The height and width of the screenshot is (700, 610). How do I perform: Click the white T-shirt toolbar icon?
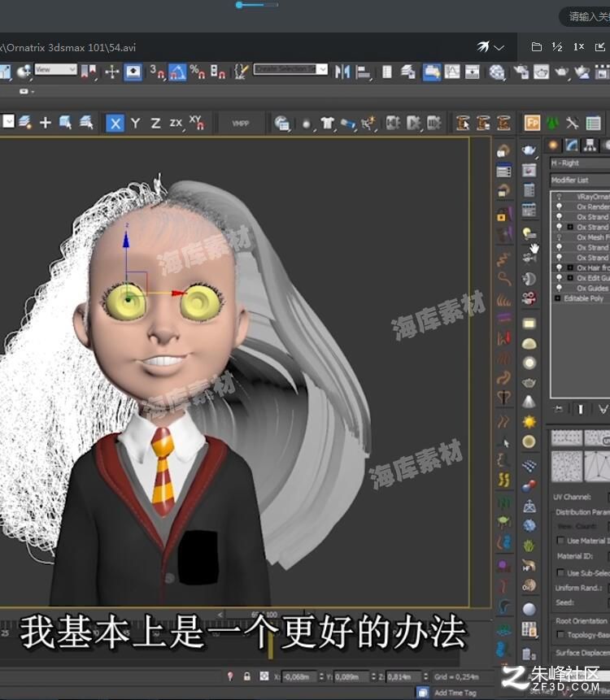click(x=327, y=124)
